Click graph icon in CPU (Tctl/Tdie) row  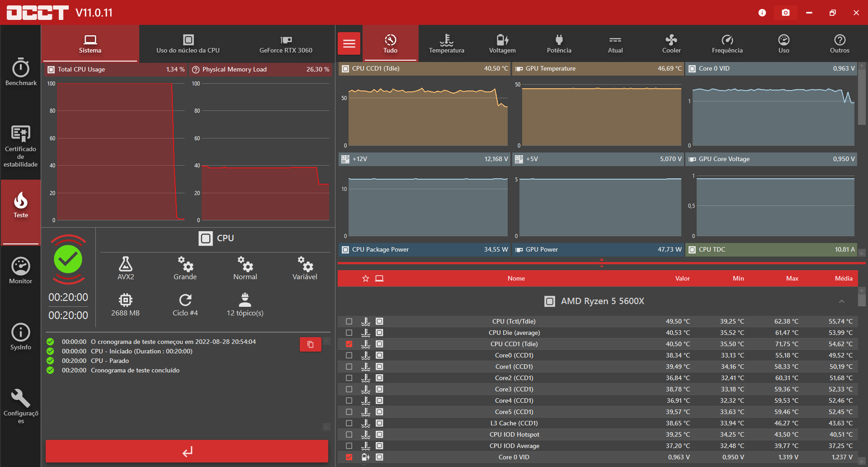click(x=379, y=321)
